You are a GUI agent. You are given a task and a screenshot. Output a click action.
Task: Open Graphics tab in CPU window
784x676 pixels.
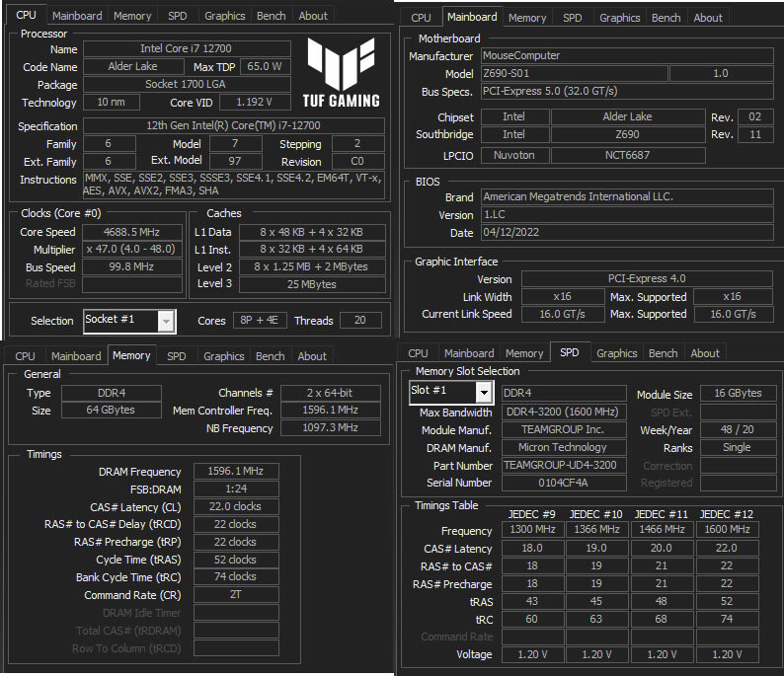tap(224, 16)
